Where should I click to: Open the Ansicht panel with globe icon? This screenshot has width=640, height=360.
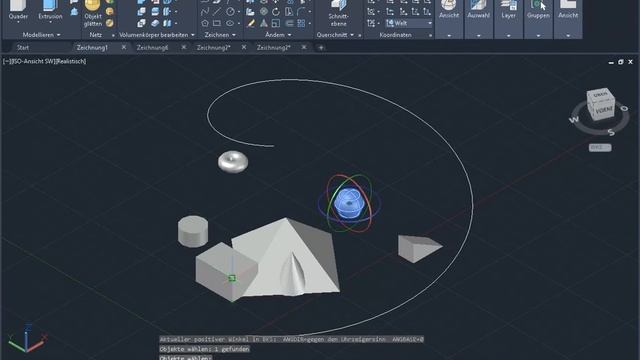449,10
